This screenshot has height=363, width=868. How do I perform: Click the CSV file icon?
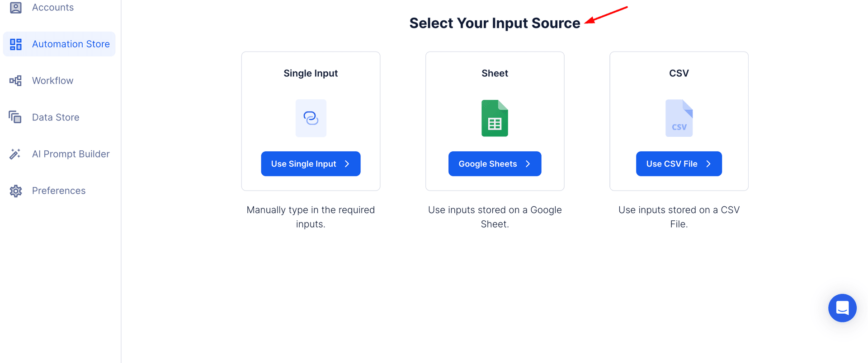(679, 118)
